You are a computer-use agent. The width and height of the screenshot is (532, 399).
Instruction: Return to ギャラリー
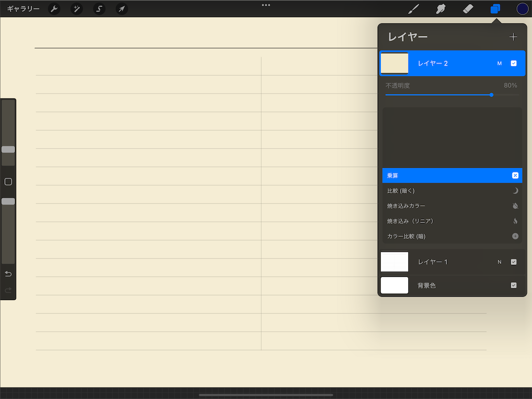(x=23, y=9)
